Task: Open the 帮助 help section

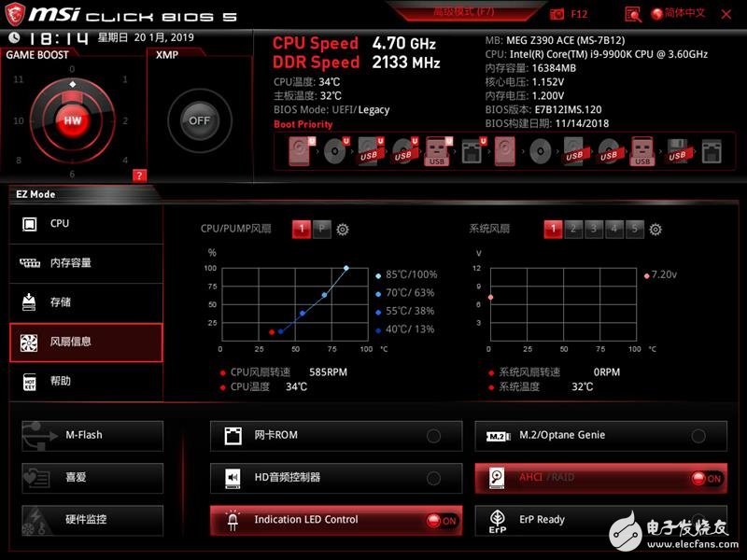Action: point(86,382)
